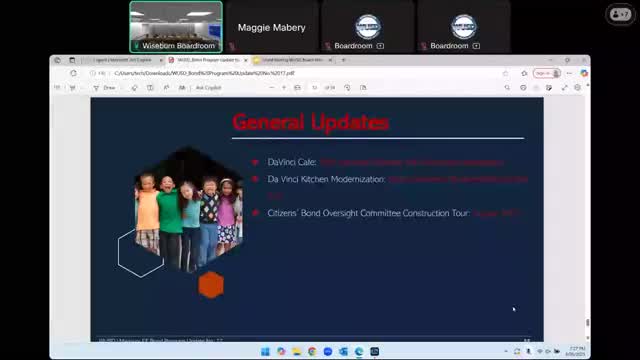Open the participants count button
Screen dimensions: 640x360
(620, 14)
